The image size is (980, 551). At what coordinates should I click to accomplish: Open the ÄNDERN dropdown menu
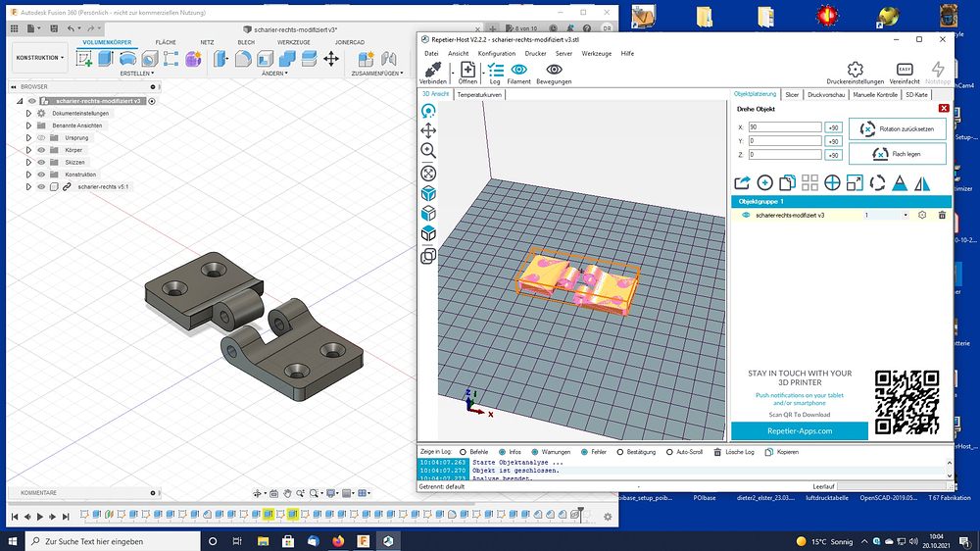point(274,74)
